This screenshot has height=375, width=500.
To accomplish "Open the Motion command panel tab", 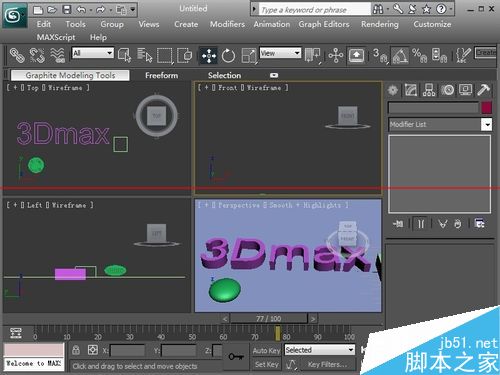I will point(447,90).
